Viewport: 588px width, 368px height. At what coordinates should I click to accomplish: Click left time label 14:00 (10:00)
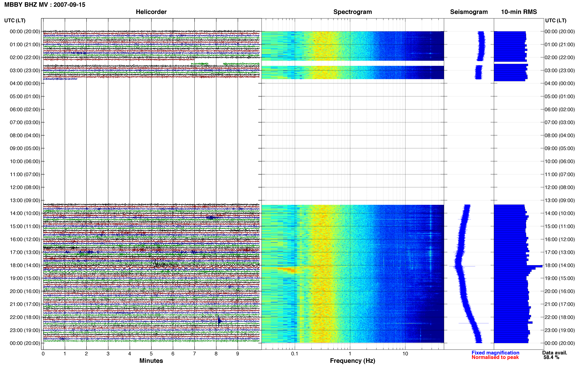click(25, 213)
